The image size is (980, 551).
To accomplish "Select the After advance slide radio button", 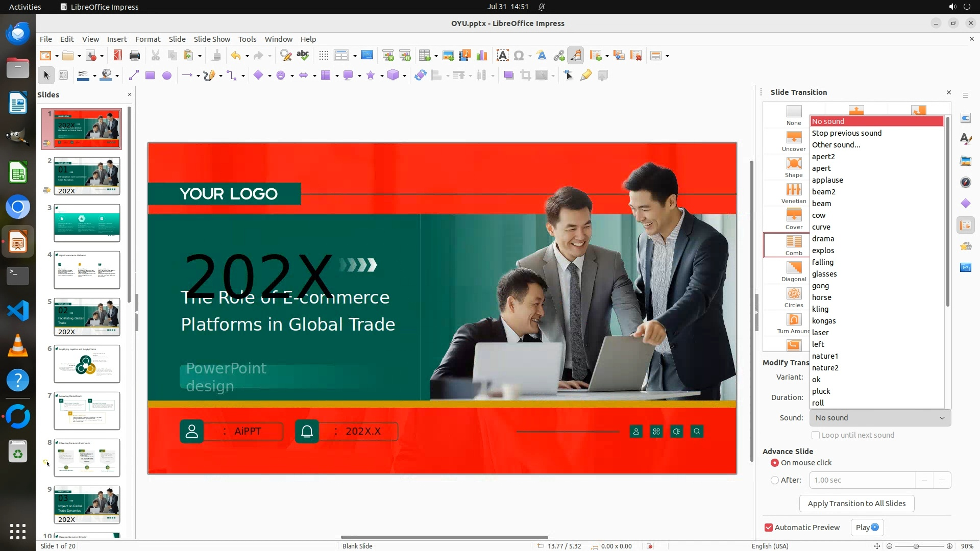I will (x=775, y=480).
